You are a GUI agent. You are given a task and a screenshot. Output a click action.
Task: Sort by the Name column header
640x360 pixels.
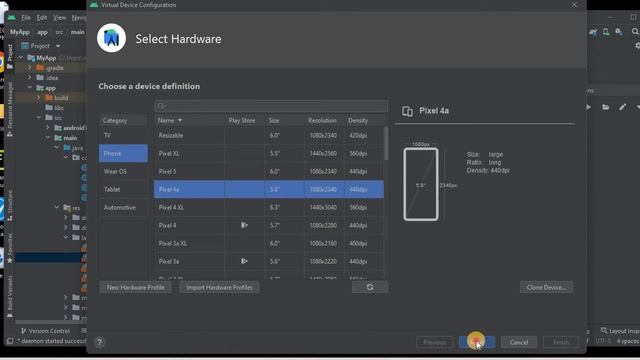(189, 120)
